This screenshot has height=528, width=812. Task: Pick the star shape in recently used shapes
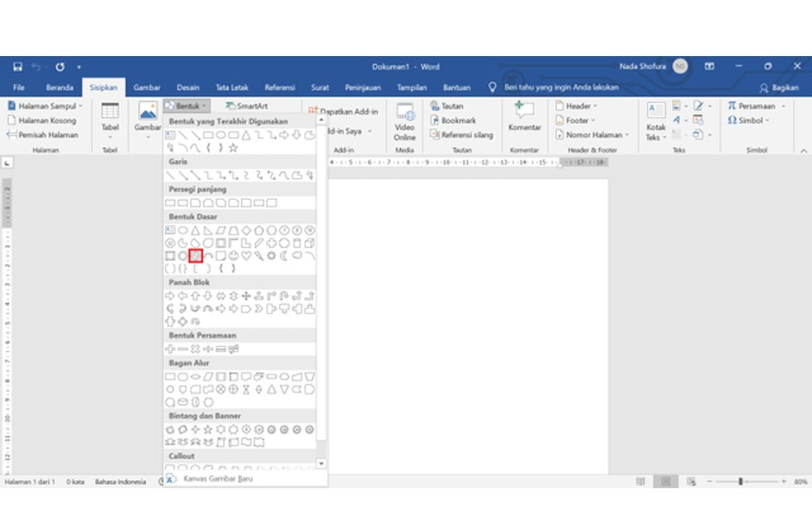tap(233, 148)
